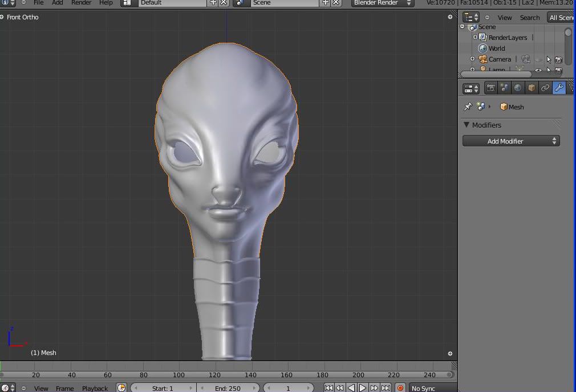Toggle Camera renderability in the outliner
The image size is (576, 392).
pyautogui.click(x=559, y=59)
